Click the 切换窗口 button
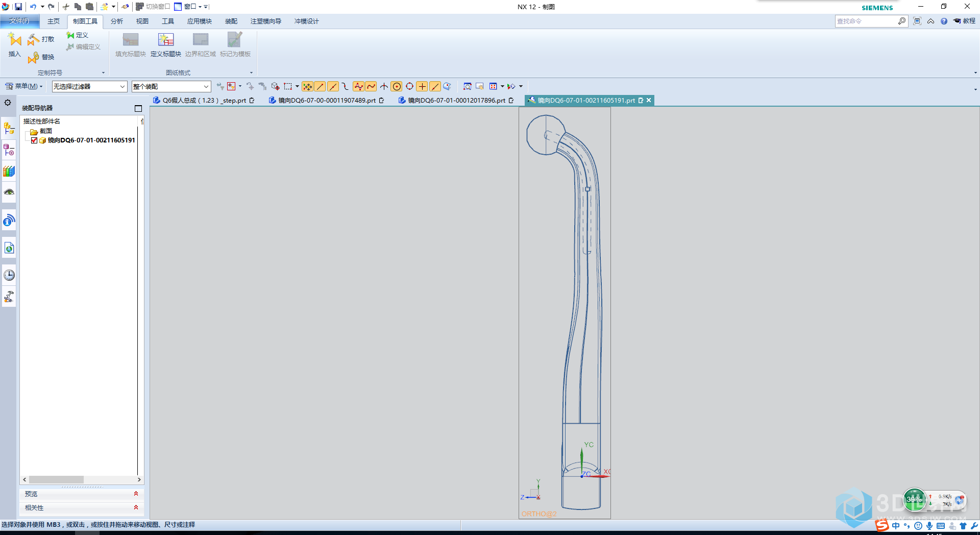Image resolution: width=980 pixels, height=535 pixels. click(x=153, y=7)
